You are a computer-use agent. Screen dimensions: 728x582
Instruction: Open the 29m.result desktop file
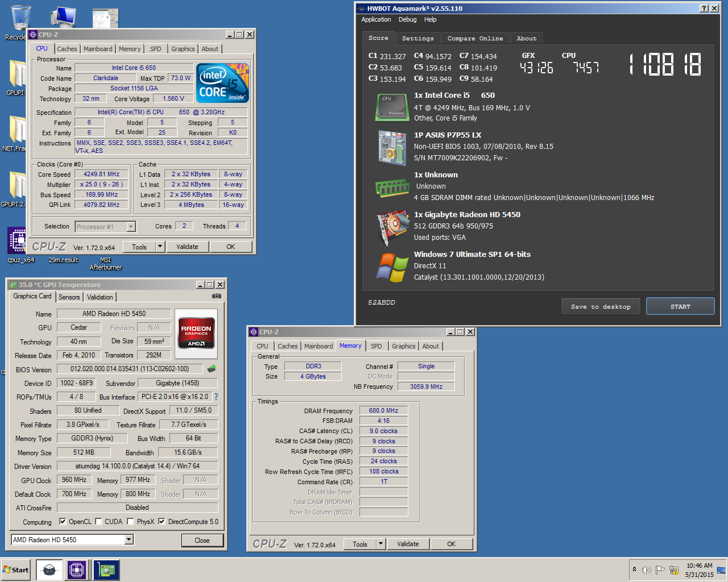(63, 260)
